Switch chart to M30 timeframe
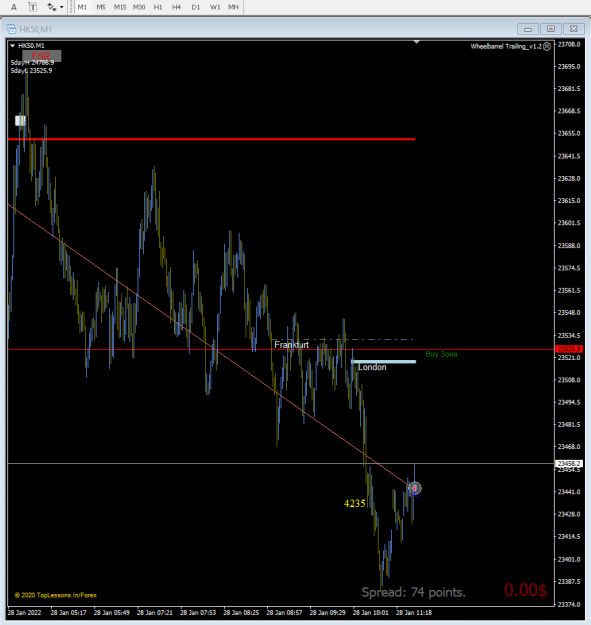 (139, 7)
